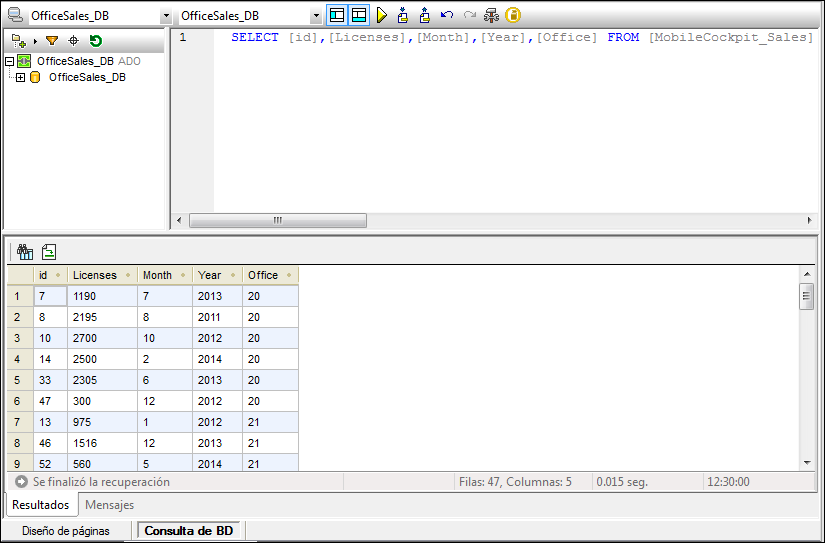The image size is (825, 543).
Task: Click the object locator crosshair icon
Action: 73,41
